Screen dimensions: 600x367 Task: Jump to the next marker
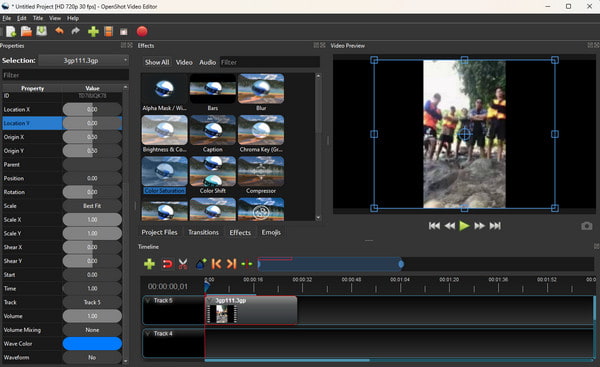[231, 264]
